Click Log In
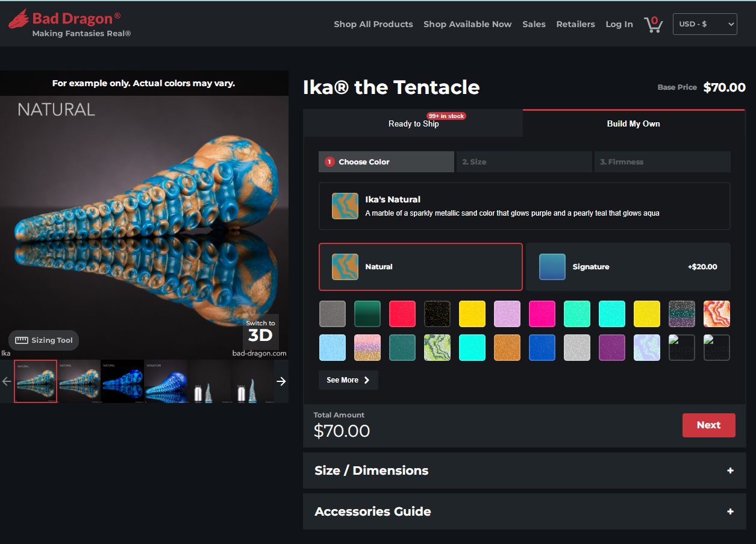The height and width of the screenshot is (544, 756). click(619, 24)
